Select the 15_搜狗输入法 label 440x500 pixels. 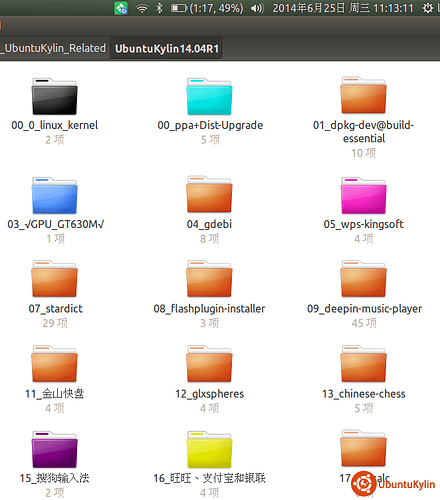(55, 478)
